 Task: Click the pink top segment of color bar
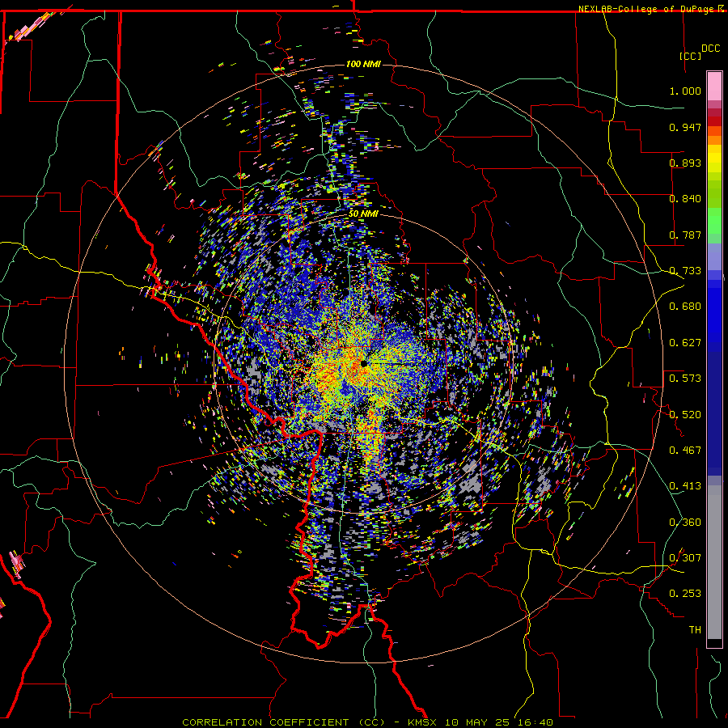(x=714, y=86)
